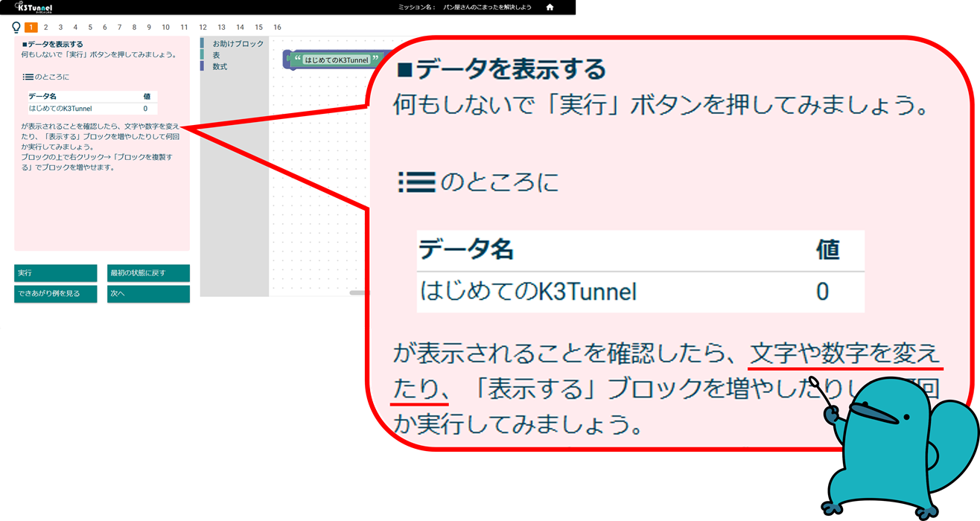Click the list icon in instructions
Screen dimensions: 980x521
[28, 77]
